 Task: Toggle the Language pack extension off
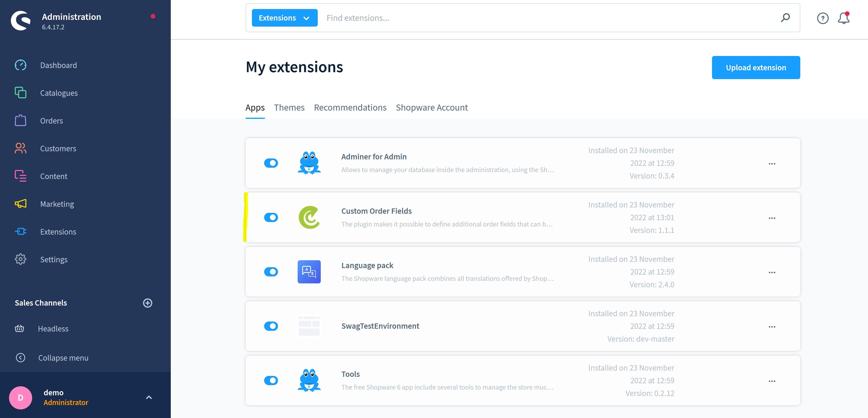271,272
